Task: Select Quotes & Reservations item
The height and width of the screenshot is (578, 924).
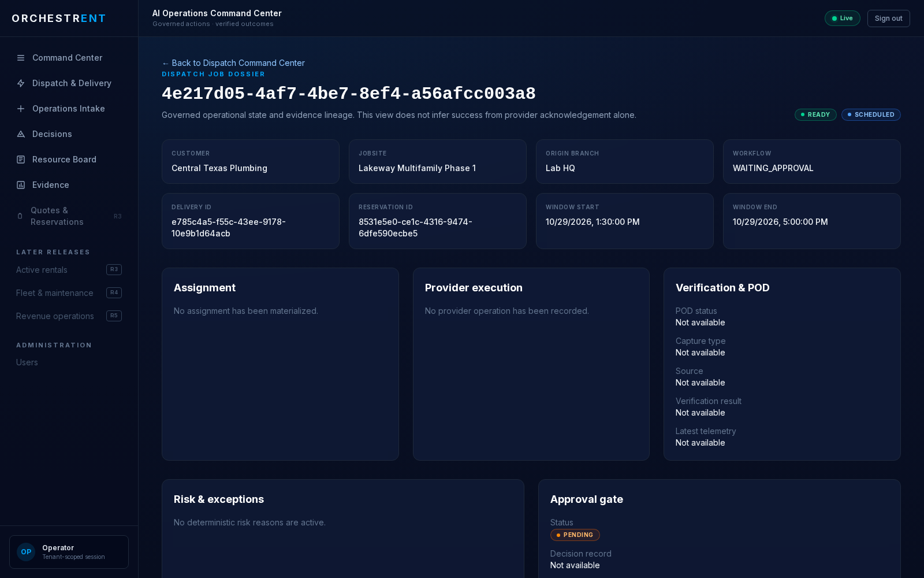Action: [69, 216]
